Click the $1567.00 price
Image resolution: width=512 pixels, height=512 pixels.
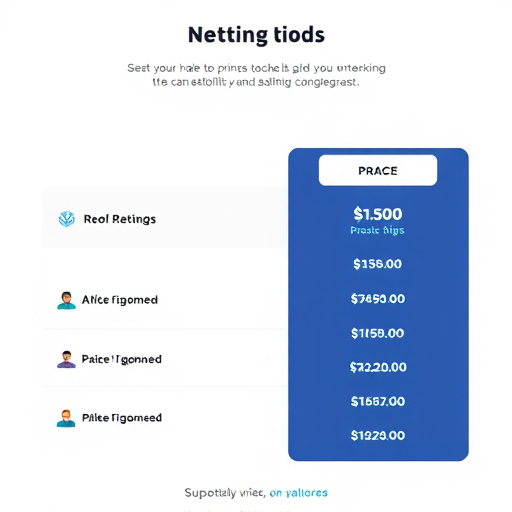pos(378,401)
